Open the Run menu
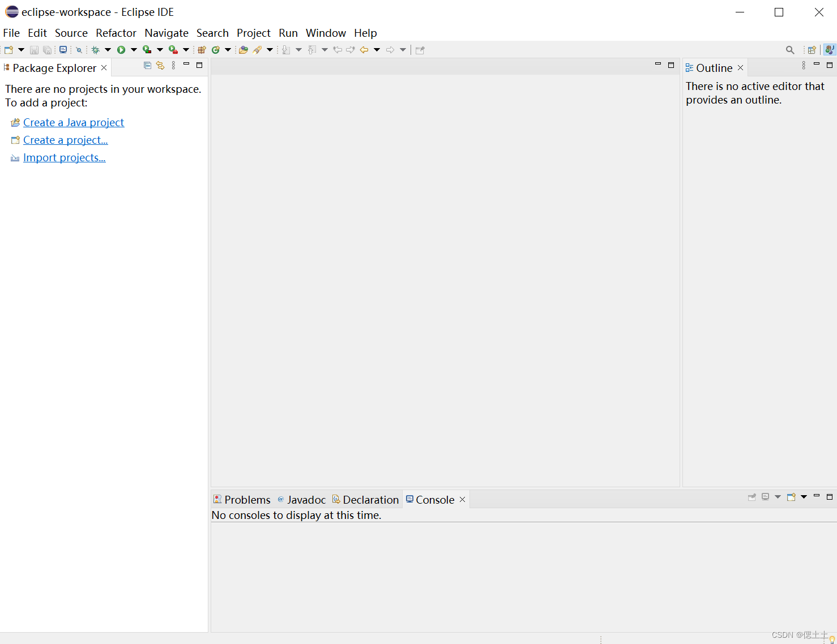Screen dimensions: 837x644 [288, 33]
